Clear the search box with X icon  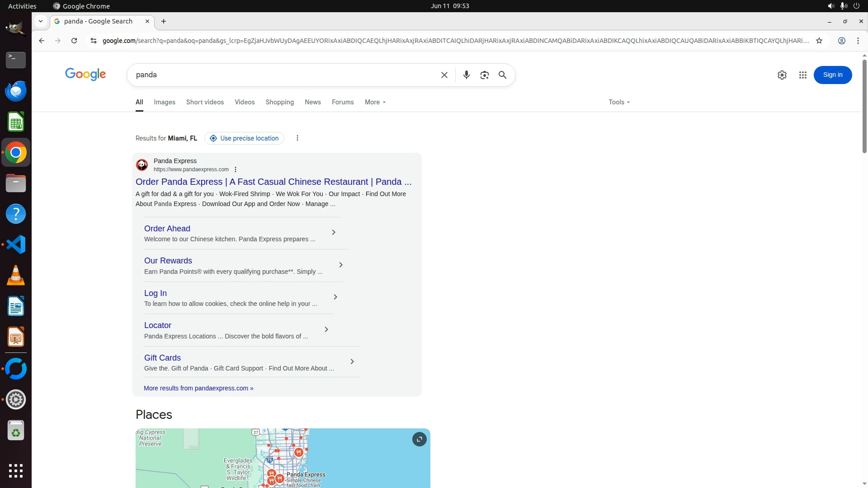(x=444, y=75)
